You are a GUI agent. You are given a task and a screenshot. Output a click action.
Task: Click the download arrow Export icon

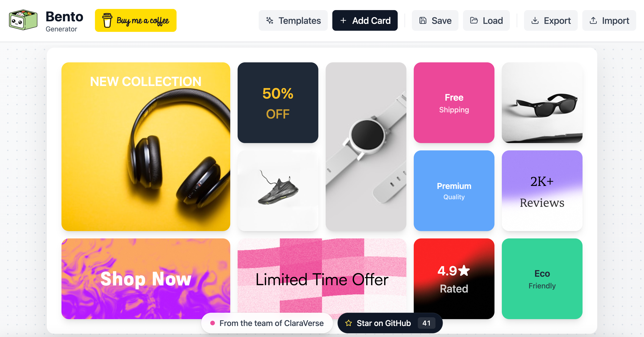coord(535,20)
